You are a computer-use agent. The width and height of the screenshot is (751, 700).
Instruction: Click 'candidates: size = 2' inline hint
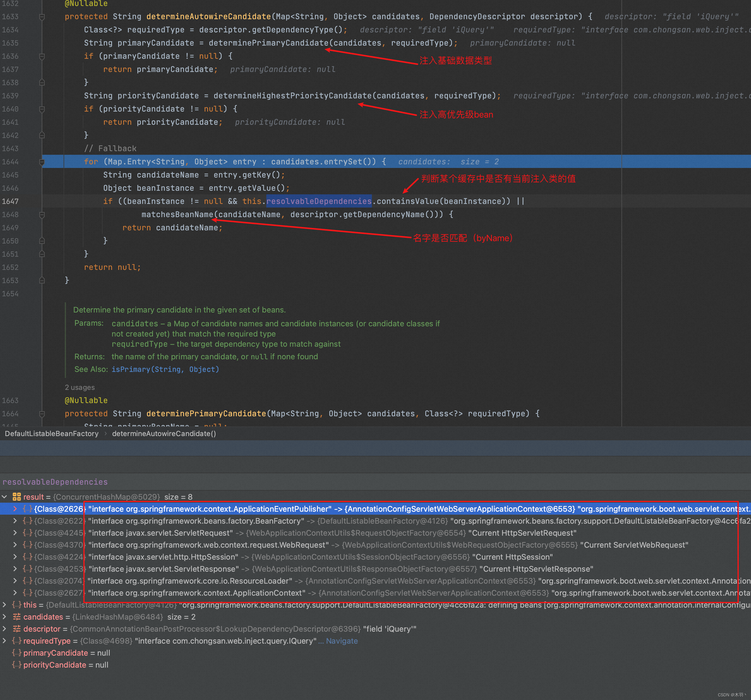click(x=448, y=162)
